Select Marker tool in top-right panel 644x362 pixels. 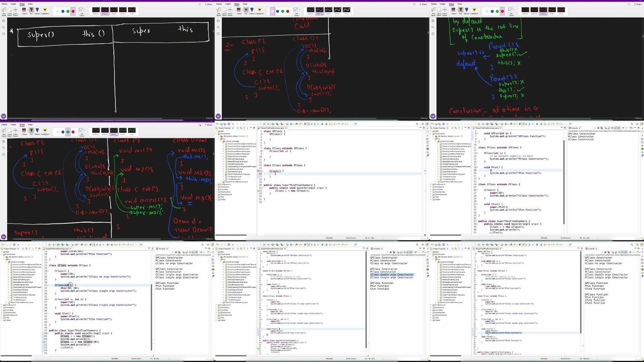coord(466,11)
